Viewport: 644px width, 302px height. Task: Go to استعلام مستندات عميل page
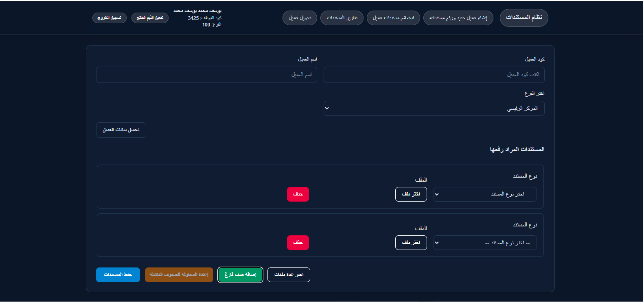(393, 18)
